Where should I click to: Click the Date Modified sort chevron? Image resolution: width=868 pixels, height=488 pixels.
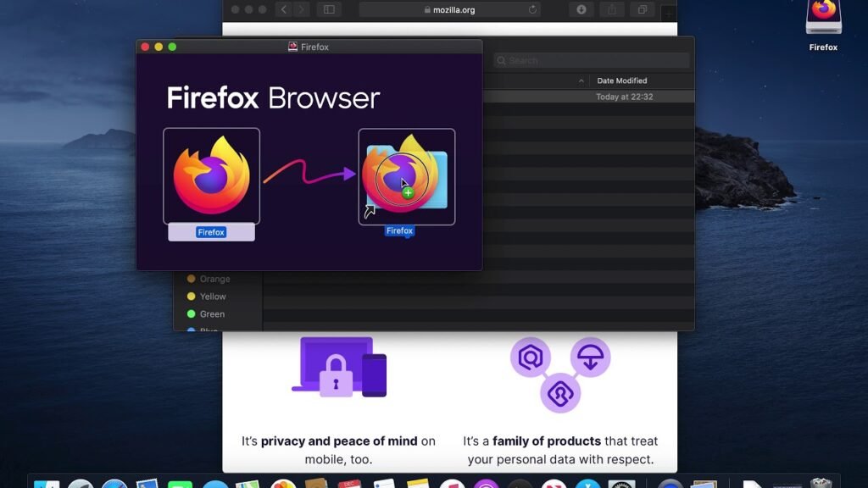581,80
